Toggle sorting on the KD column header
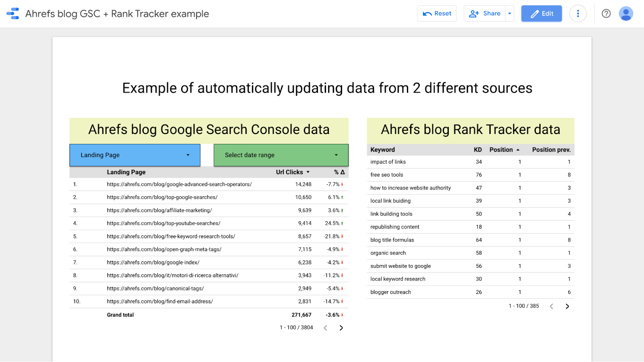Image resolution: width=644 pixels, height=362 pixels. tap(477, 149)
